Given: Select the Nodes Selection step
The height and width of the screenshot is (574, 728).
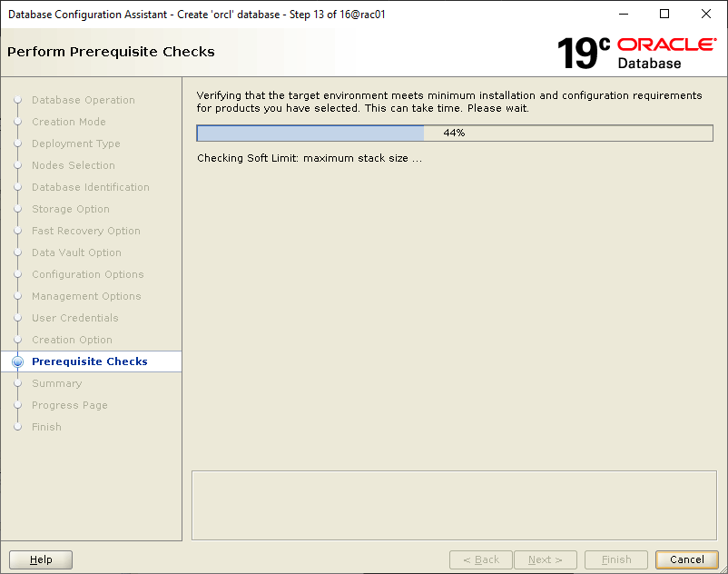Looking at the screenshot, I should click(x=74, y=165).
